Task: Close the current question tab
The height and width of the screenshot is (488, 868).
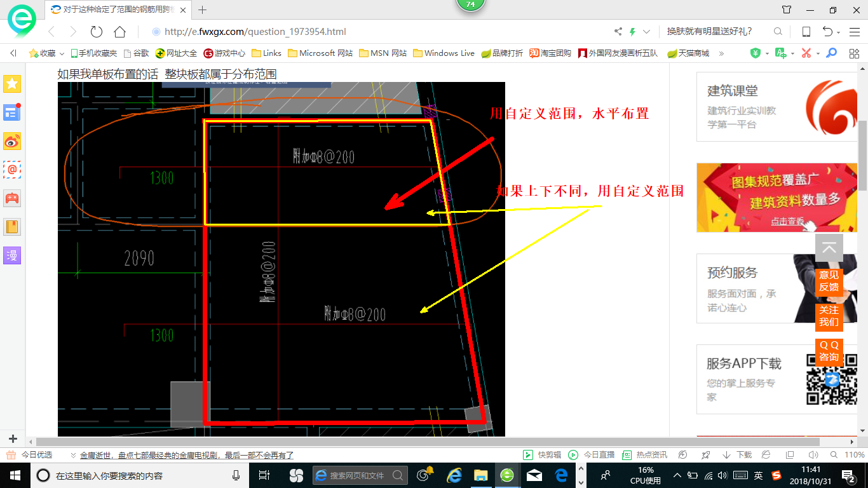Action: [x=184, y=10]
